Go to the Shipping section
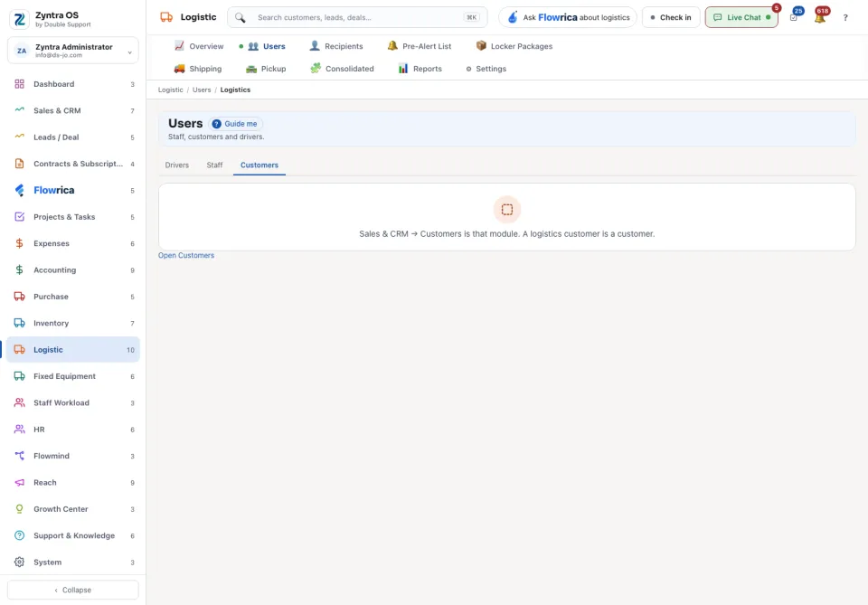Viewport: 868px width, 605px height. 198,69
